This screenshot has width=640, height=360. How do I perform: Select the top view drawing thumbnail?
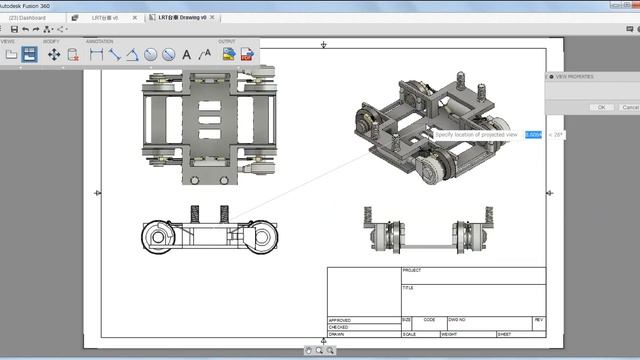[x=209, y=126]
